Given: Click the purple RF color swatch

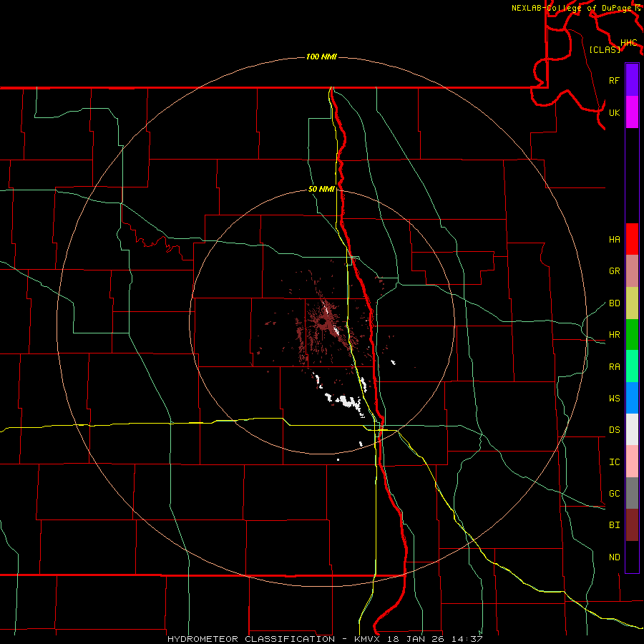Looking at the screenshot, I should click(632, 80).
